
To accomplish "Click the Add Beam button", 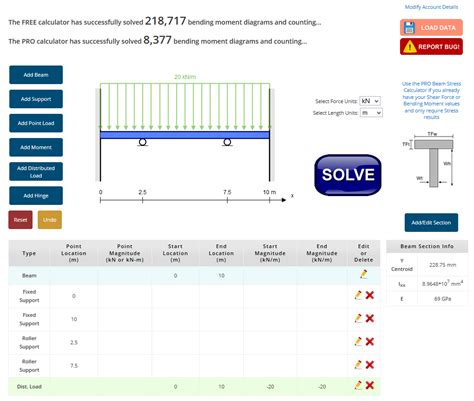I will click(x=36, y=75).
